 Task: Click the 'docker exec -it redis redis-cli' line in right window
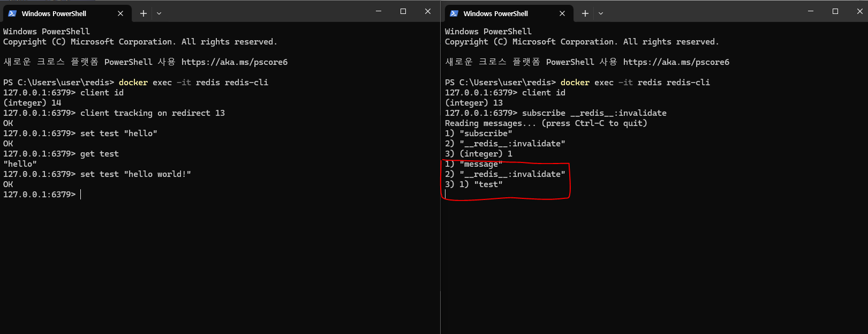coord(577,83)
